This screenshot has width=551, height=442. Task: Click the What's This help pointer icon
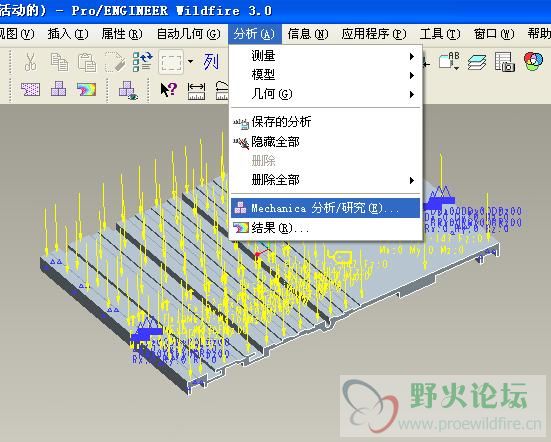(x=169, y=89)
